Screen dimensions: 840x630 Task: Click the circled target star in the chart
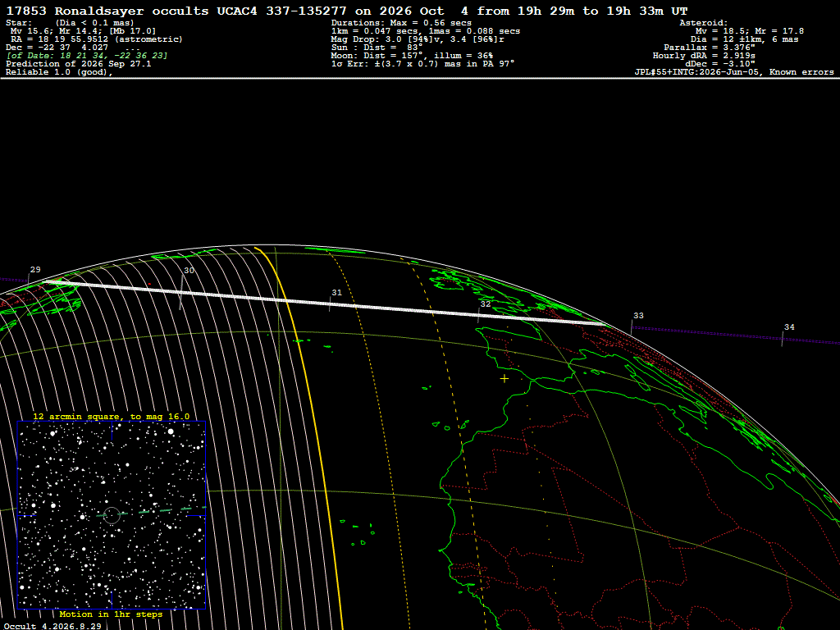click(x=112, y=515)
